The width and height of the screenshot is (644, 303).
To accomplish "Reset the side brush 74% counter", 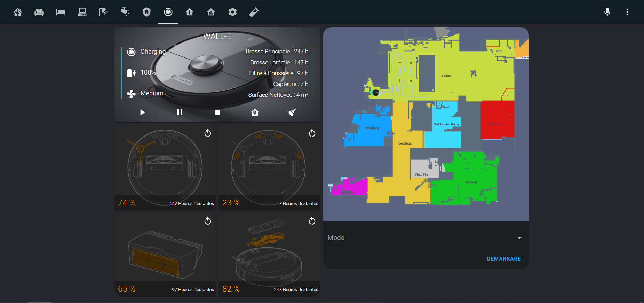I will 208,133.
